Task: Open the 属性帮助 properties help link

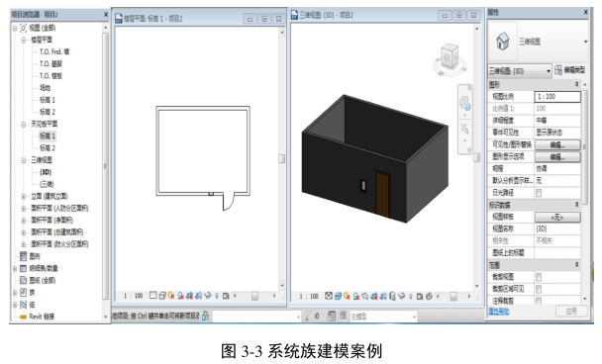Action: click(498, 311)
